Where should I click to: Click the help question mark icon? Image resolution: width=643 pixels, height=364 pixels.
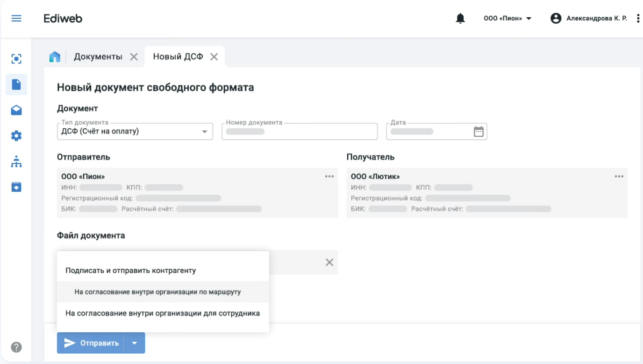pos(16,347)
